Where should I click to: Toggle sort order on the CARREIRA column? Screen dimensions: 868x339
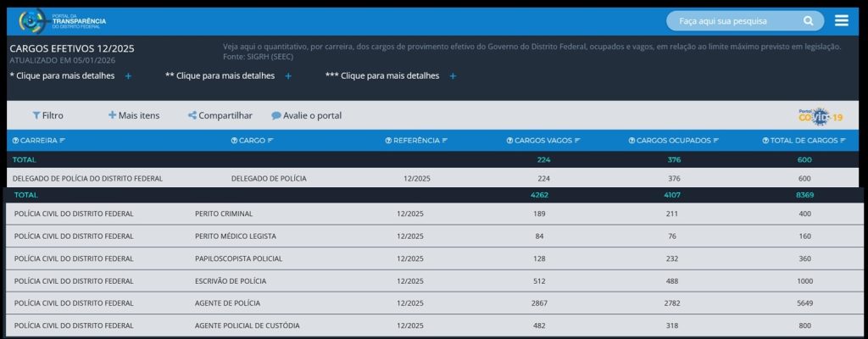point(63,140)
